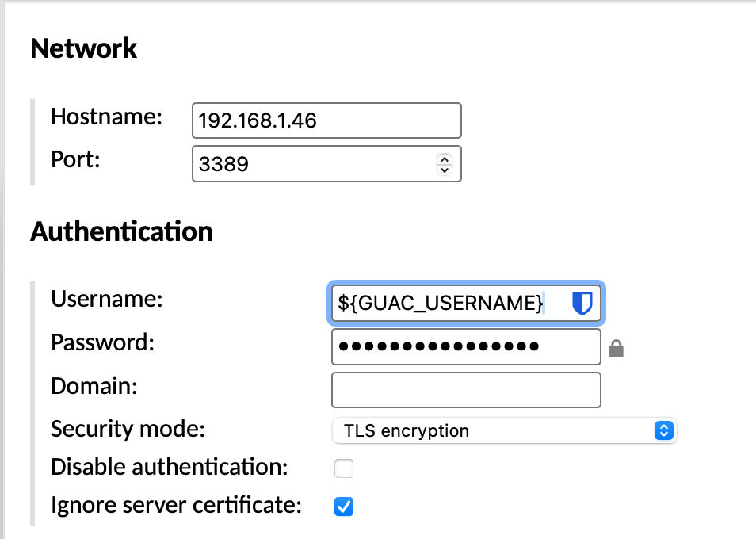Select the masked Password input field
The width and height of the screenshot is (756, 539).
pyautogui.click(x=466, y=347)
